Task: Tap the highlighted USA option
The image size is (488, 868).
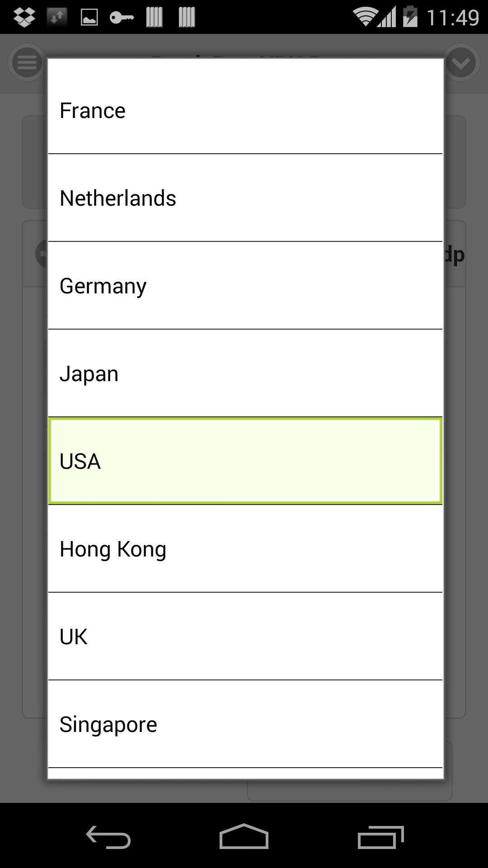Action: [245, 461]
